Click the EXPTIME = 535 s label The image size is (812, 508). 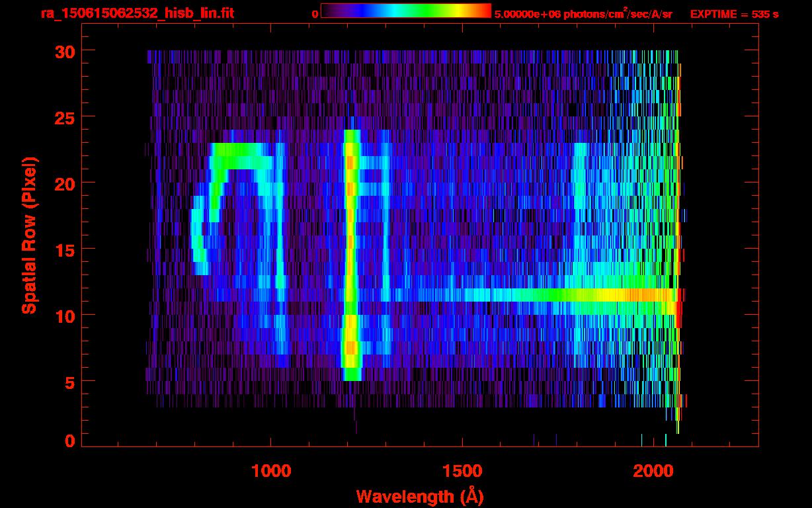734,14
